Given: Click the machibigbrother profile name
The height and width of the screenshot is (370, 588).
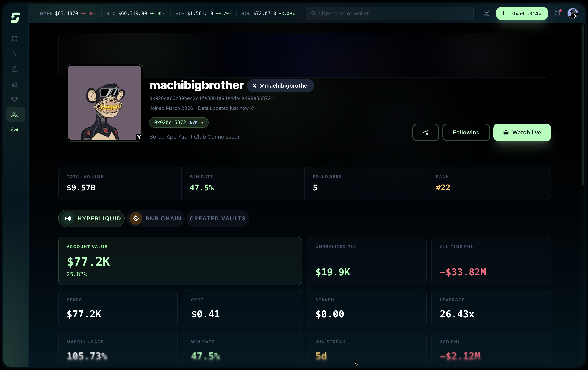Looking at the screenshot, I should 196,85.
